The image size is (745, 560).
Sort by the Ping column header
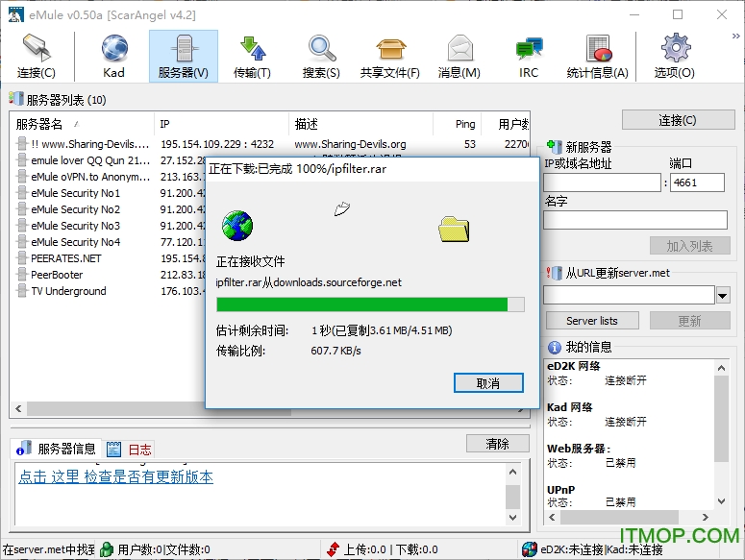(x=457, y=124)
